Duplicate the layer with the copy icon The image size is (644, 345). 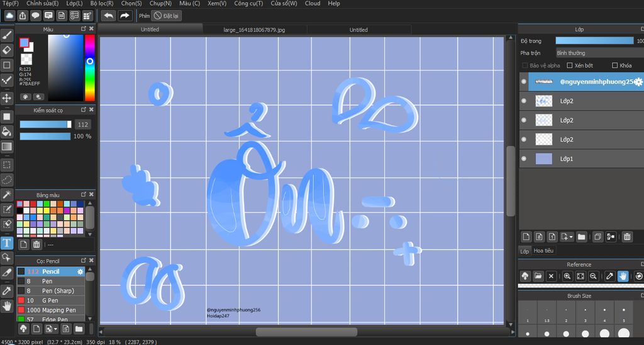597,237
